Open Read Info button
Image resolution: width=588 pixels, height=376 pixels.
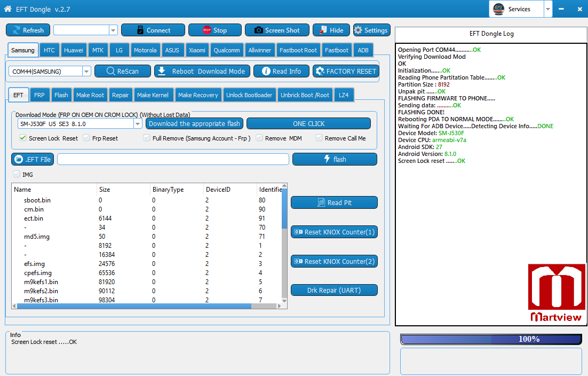[281, 71]
